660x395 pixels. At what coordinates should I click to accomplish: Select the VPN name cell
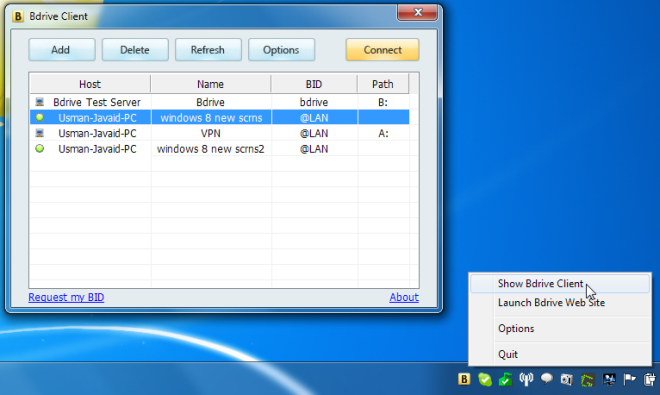coord(210,133)
